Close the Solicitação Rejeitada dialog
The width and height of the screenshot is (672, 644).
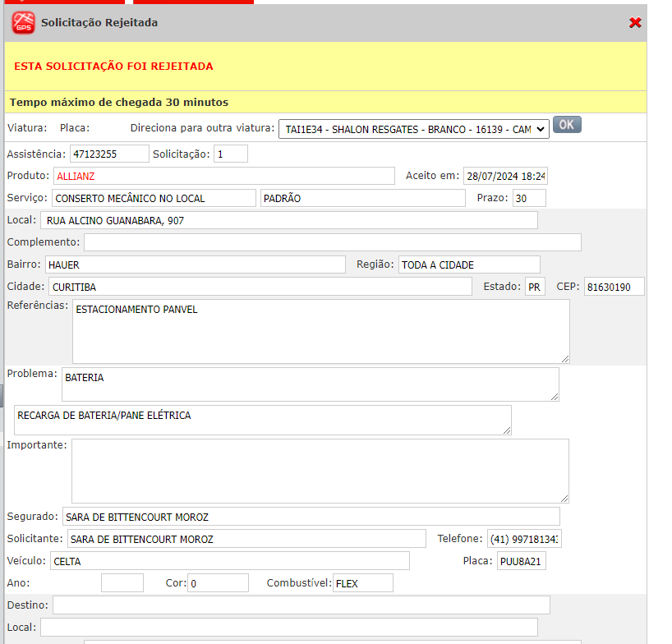[x=635, y=23]
